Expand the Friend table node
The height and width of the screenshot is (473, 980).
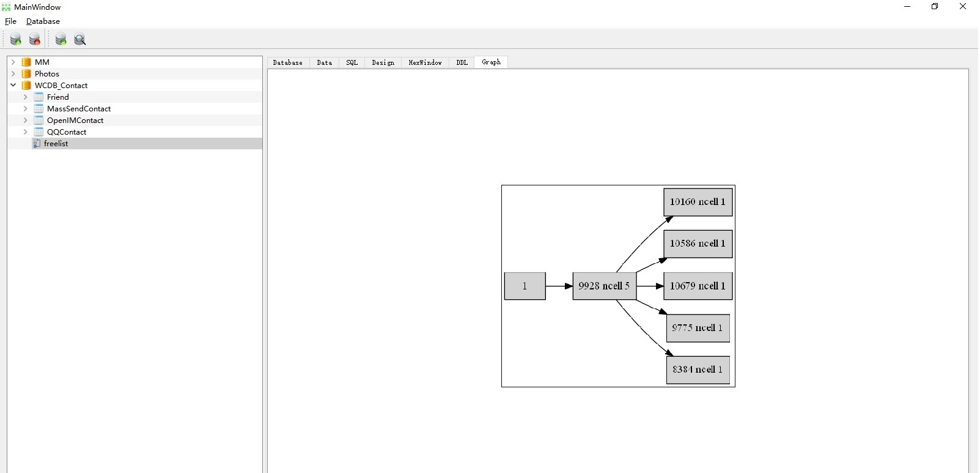25,97
